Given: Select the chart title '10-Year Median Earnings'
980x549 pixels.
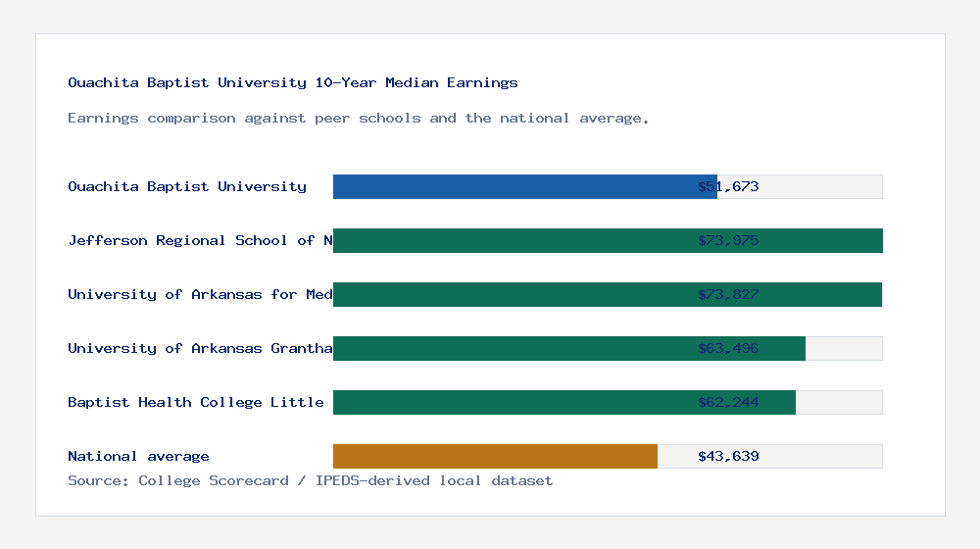Looking at the screenshot, I should [416, 82].
